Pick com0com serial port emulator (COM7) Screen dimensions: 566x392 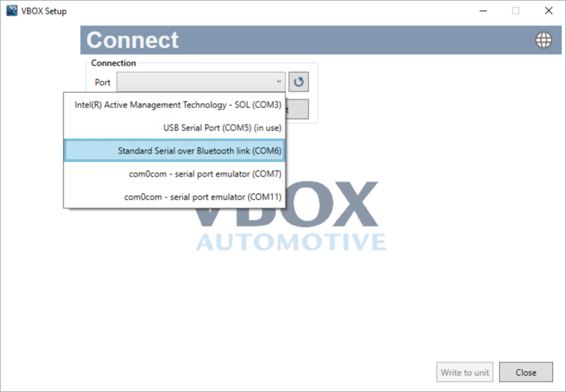[x=174, y=174]
